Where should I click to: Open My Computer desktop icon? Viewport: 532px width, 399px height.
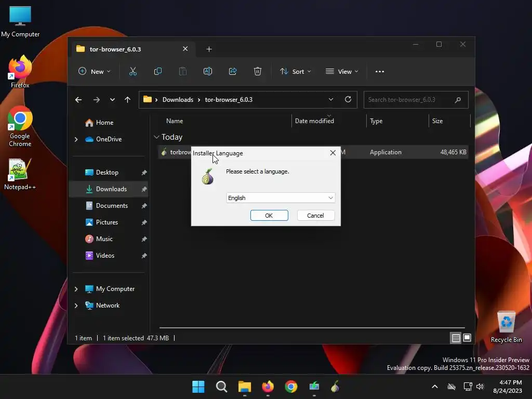(20, 22)
